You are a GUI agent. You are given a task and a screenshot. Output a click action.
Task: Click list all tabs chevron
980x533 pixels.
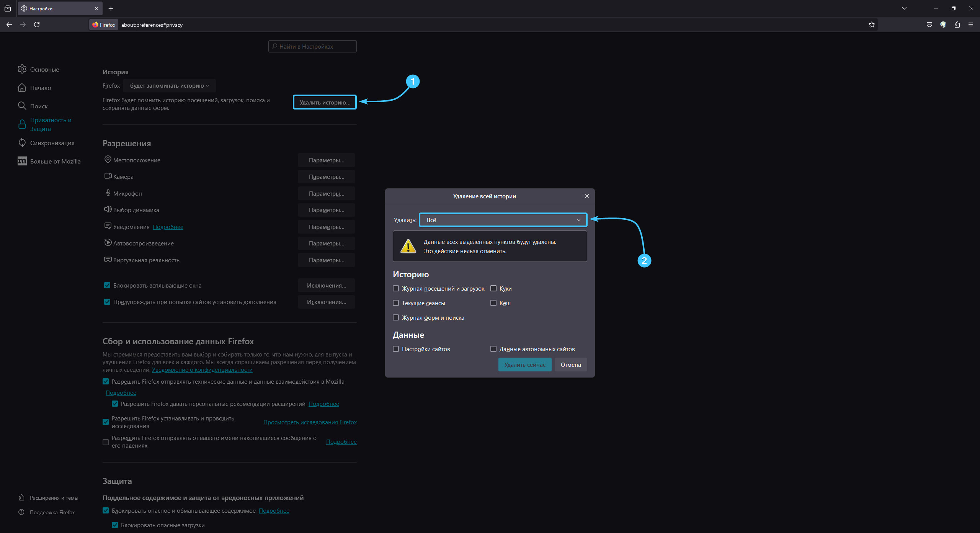coord(904,8)
